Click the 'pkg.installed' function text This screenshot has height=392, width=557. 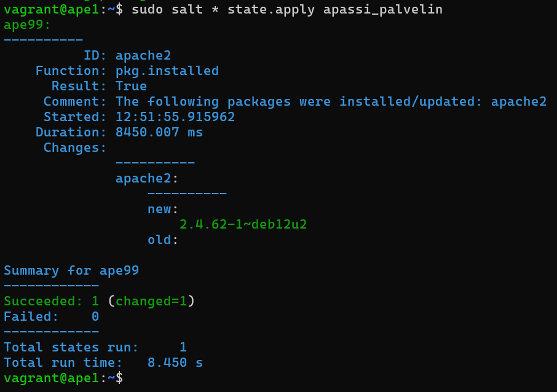coord(167,71)
